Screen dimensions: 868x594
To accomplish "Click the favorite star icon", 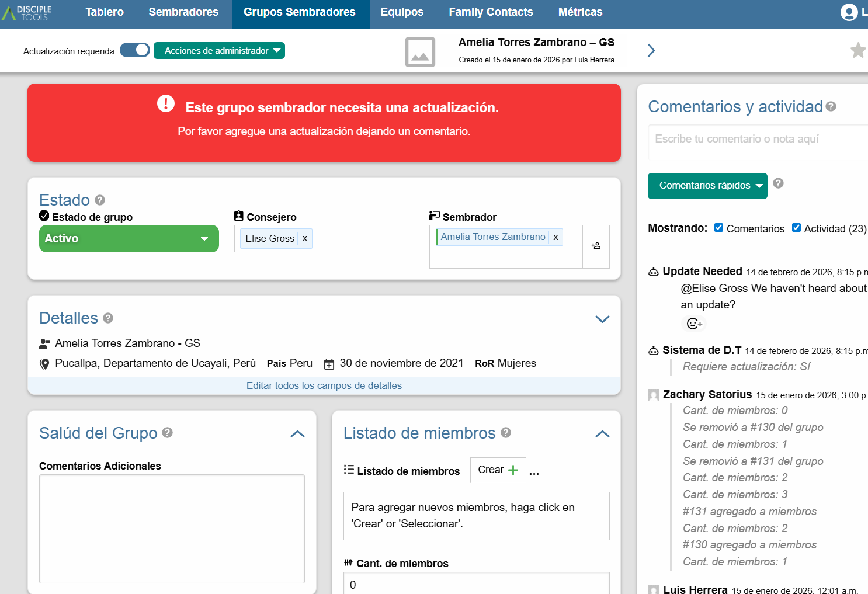I will point(857,50).
